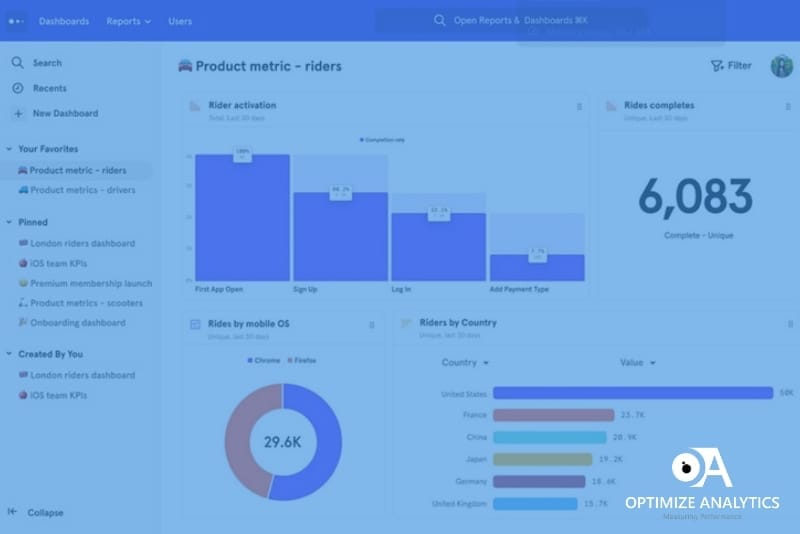Image resolution: width=800 pixels, height=534 pixels.
Task: Toggle the Chrome legend series
Action: click(x=263, y=359)
